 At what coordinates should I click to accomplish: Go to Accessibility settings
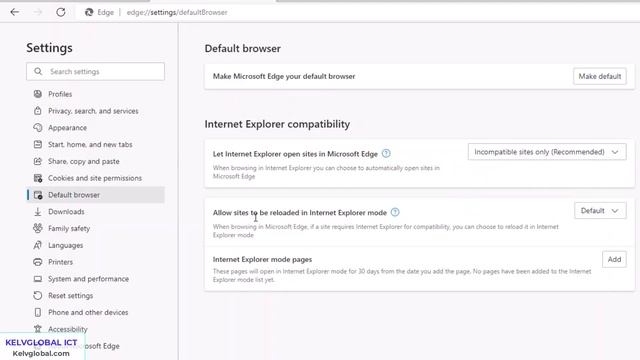pos(68,329)
